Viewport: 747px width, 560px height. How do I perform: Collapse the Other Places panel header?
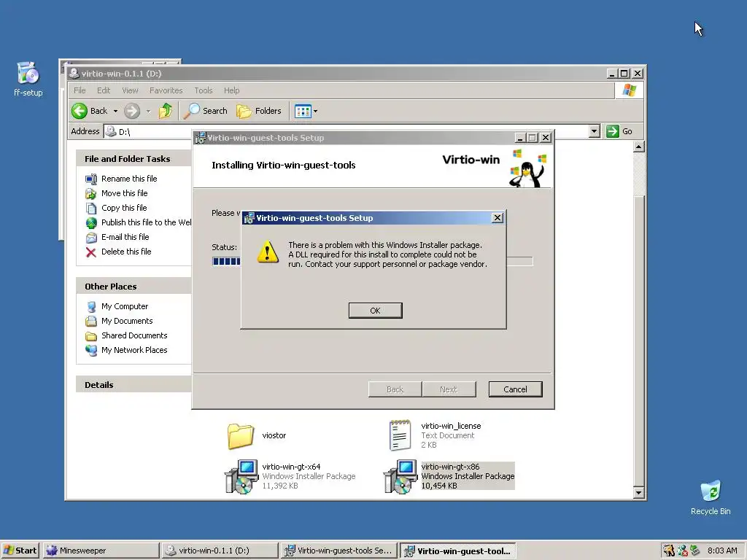pos(133,286)
